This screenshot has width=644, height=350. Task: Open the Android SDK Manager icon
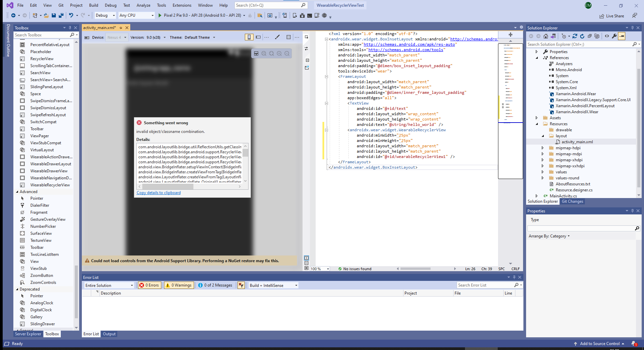[x=302, y=15]
